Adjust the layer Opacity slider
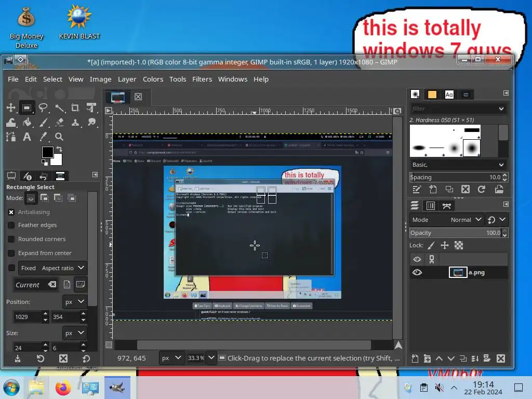 coord(455,233)
